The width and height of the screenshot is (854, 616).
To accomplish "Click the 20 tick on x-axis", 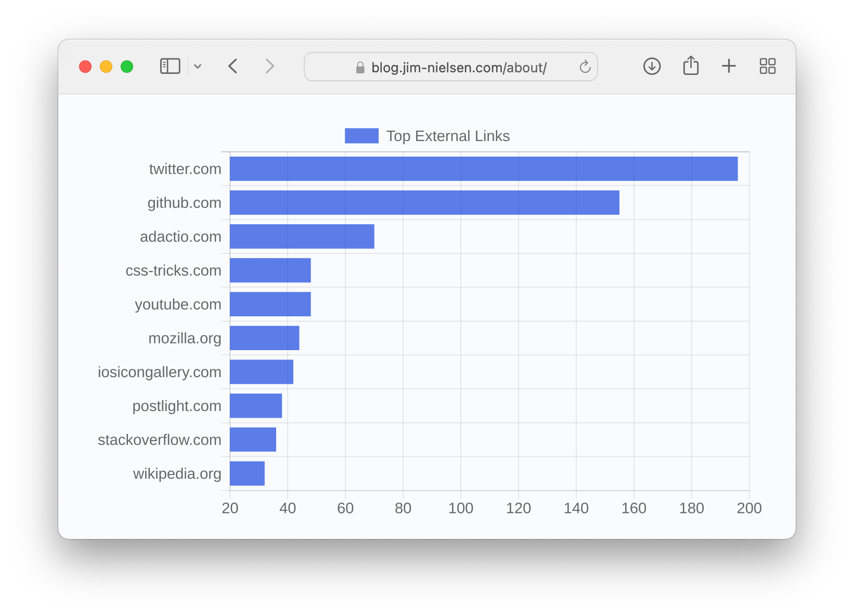I will tap(230, 508).
